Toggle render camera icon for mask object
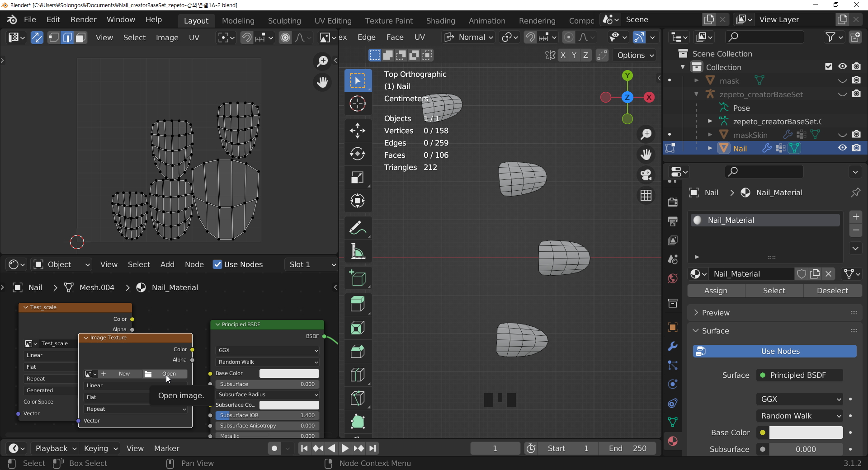Image resolution: width=868 pixels, height=470 pixels. (856, 80)
